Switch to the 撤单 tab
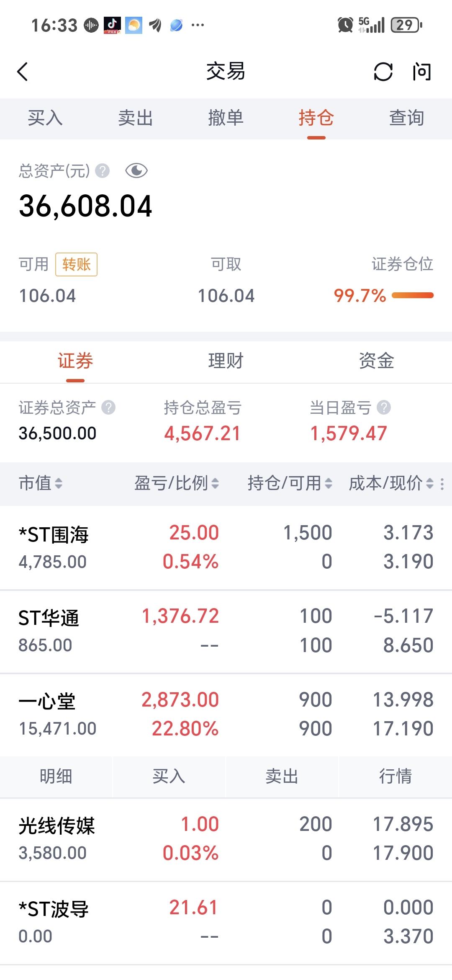452x980 pixels. pyautogui.click(x=226, y=118)
